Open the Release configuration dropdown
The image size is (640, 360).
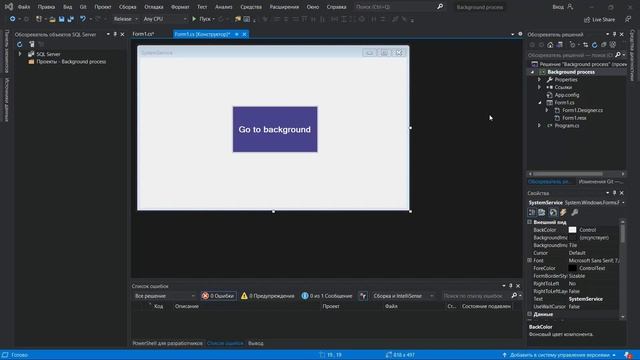[125, 19]
